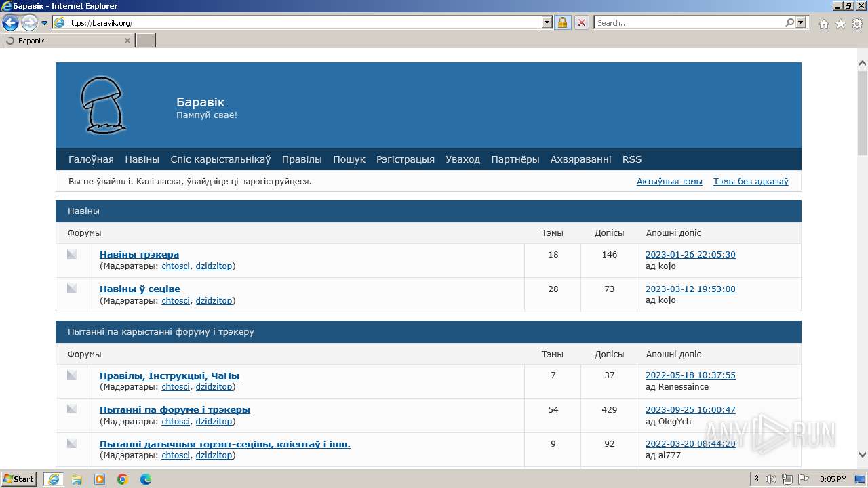This screenshot has height=488, width=868.
Task: Click the security lock icon
Action: (x=562, y=22)
